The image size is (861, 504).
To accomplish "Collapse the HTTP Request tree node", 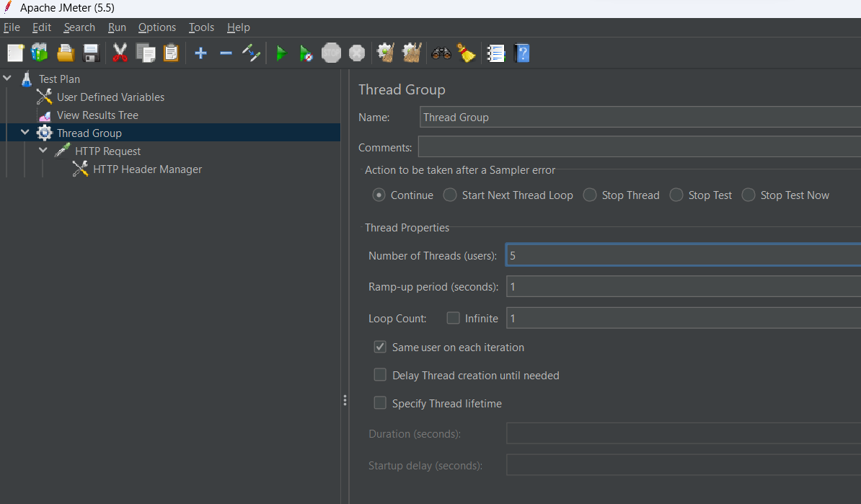I will coord(43,151).
